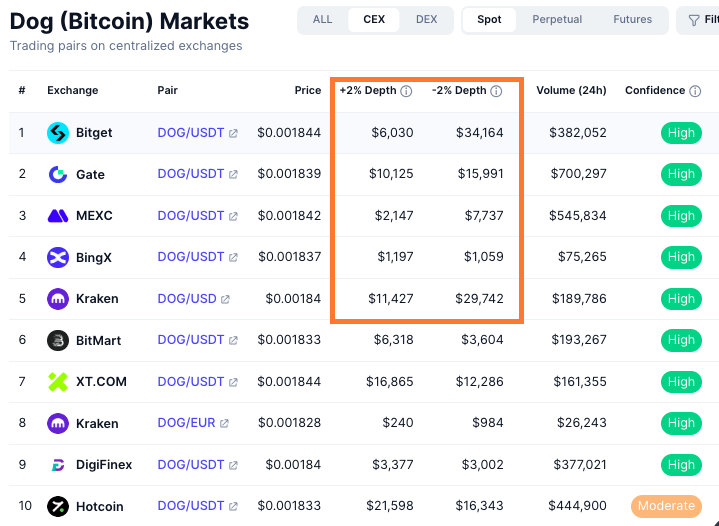
Task: Click external link icon in Gate row
Action: 233,174
